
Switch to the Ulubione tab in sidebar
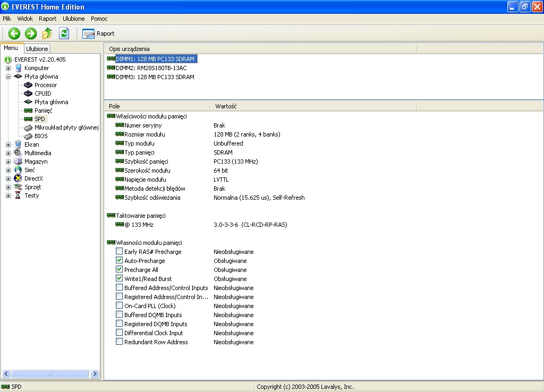[x=37, y=49]
